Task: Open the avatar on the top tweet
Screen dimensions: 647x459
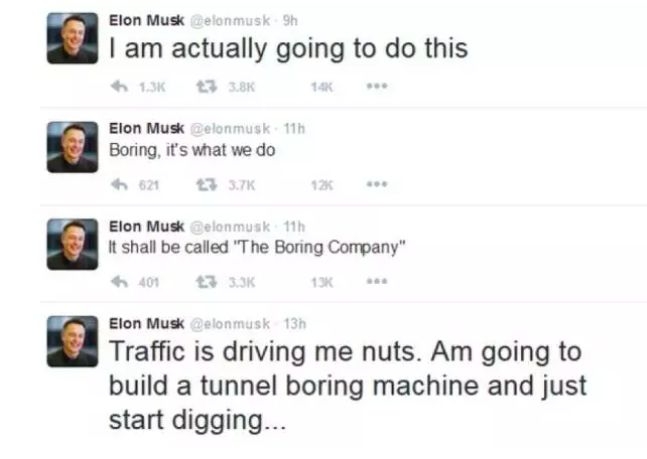Action: click(x=72, y=38)
